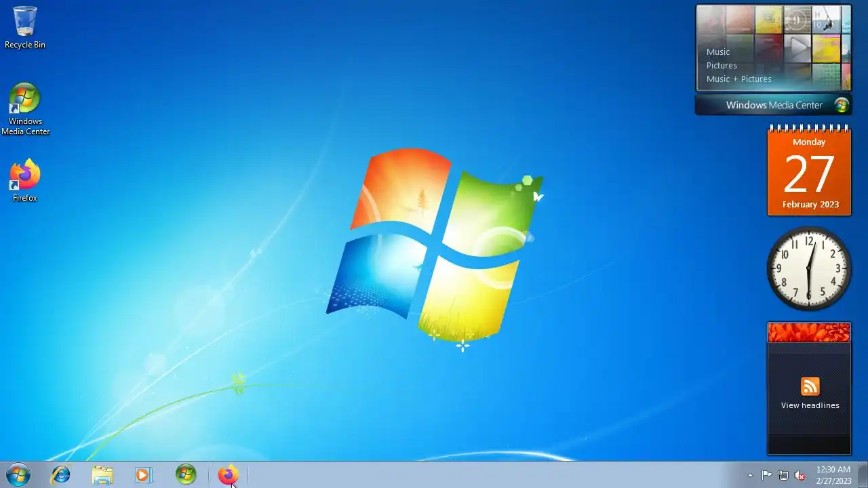Screen dimensions: 868x488
Task: Open Action Center flag icon
Action: [766, 475]
